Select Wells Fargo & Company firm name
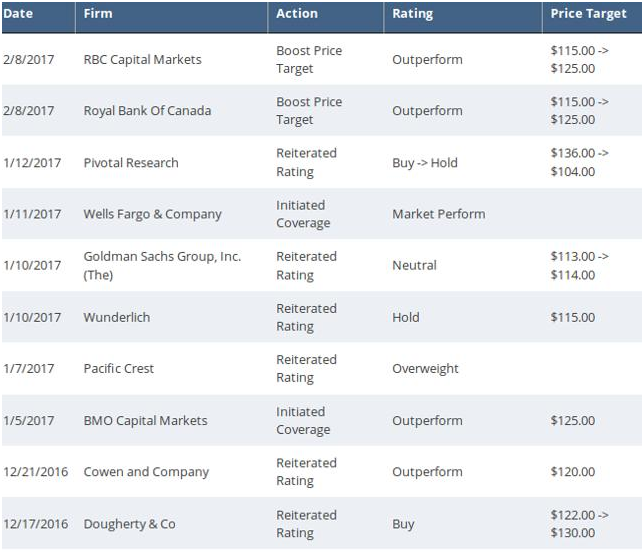Viewport: 642px width, 552px height. [x=152, y=214]
